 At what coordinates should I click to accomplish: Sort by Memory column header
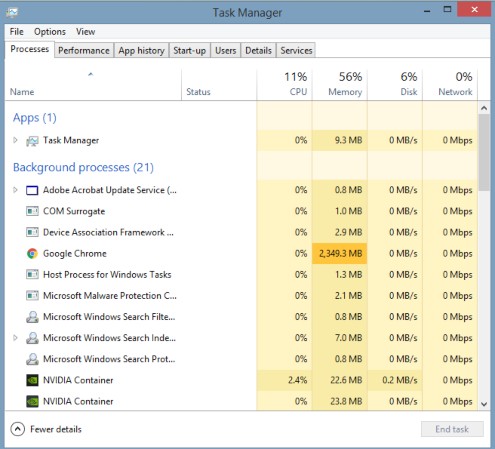coord(340,84)
